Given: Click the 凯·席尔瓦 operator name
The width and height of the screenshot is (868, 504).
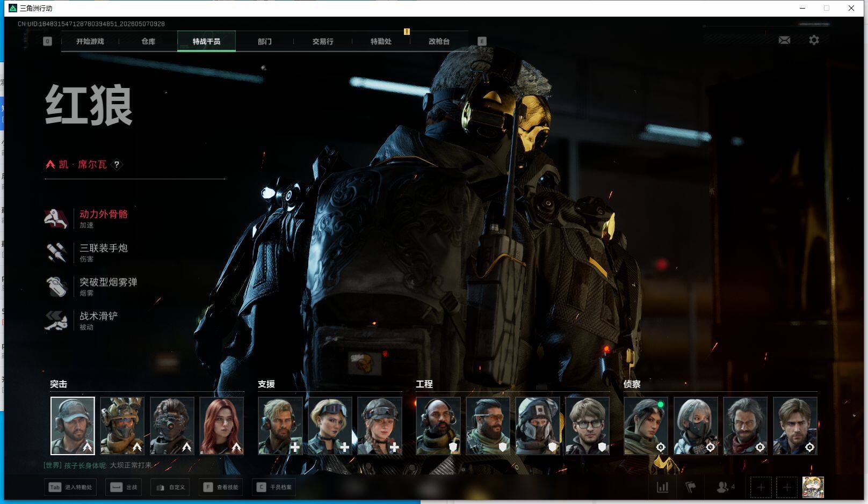Looking at the screenshot, I should (83, 164).
